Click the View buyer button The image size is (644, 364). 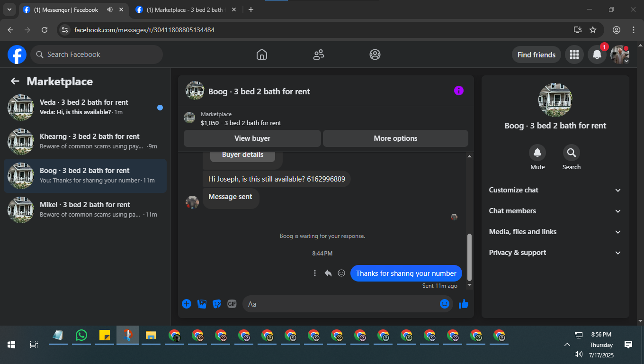(252, 138)
